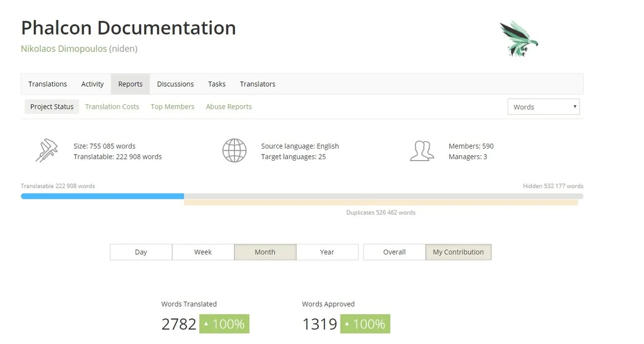Click the 'Words Approved' heading
This screenshot has height=344, width=644.
tap(328, 304)
